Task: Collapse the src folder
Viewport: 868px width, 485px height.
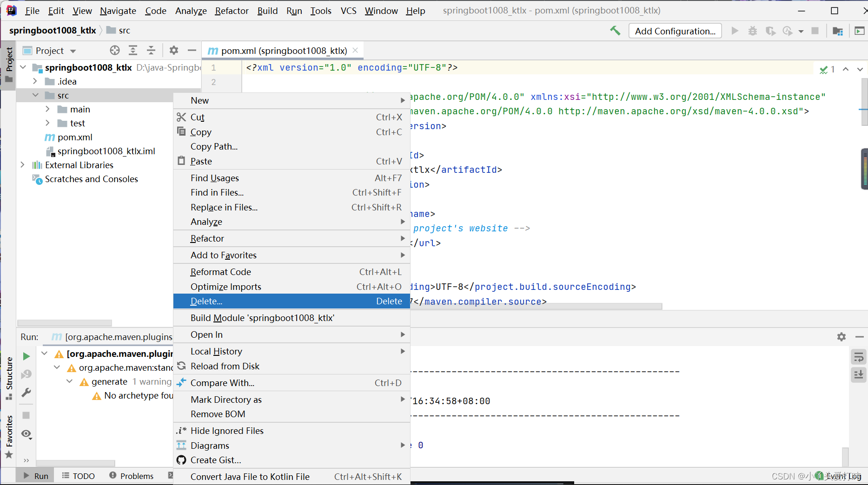Action: (35, 95)
